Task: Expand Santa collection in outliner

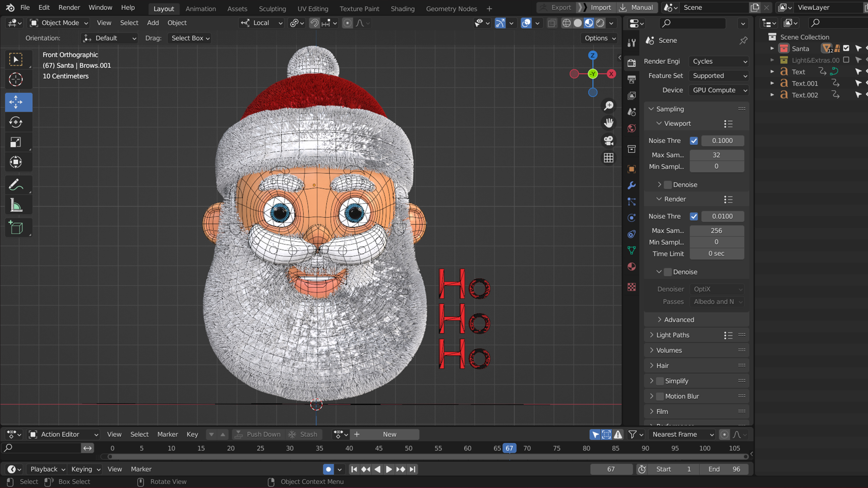Action: [x=772, y=49]
